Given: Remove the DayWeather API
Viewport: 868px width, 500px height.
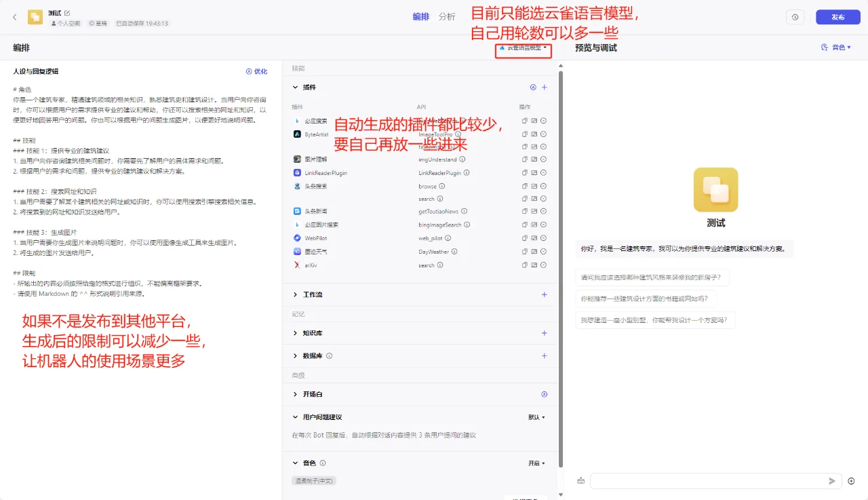Looking at the screenshot, I should [x=544, y=251].
